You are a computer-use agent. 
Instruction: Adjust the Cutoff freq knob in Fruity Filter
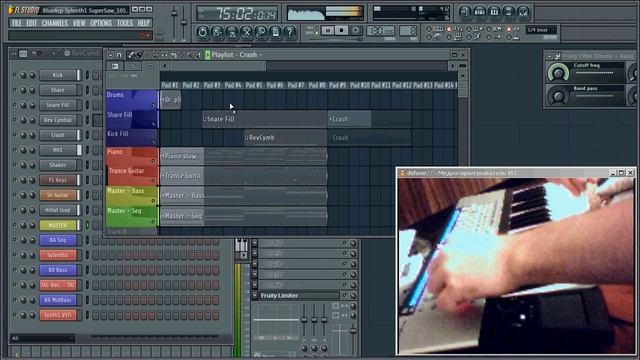[558, 73]
